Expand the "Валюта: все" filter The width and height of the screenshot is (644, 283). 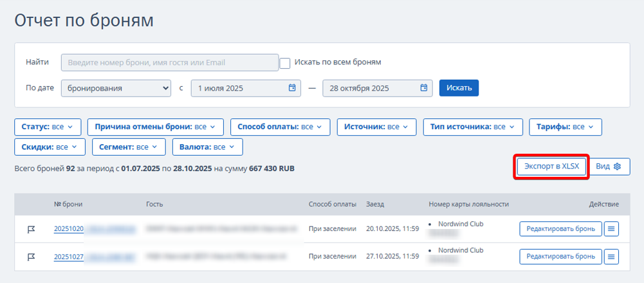coord(207,147)
